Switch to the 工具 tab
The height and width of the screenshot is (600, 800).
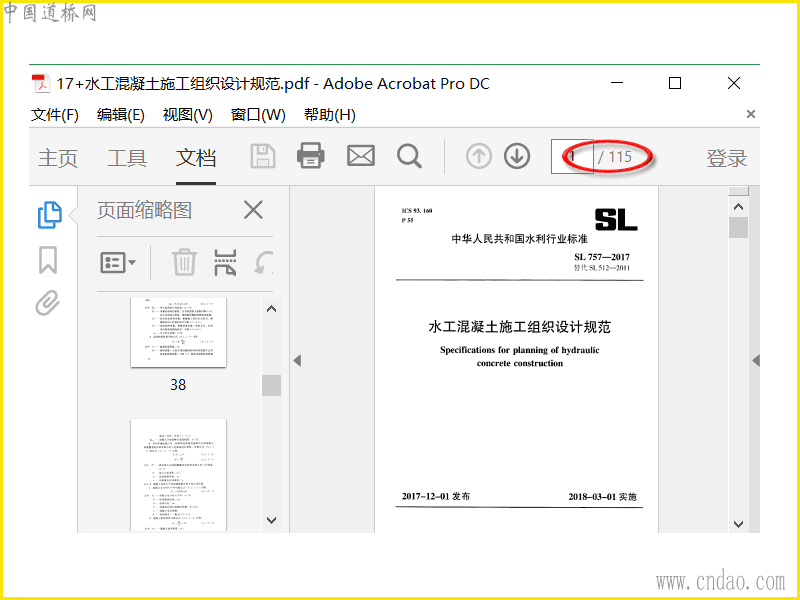pos(127,158)
